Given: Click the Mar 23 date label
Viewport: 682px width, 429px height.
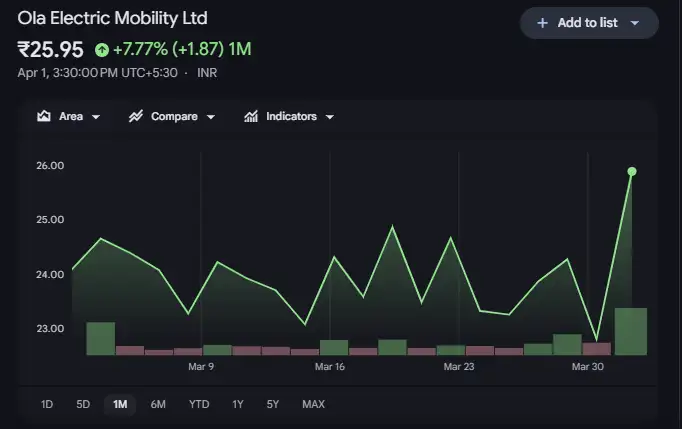Looking at the screenshot, I should tap(459, 367).
